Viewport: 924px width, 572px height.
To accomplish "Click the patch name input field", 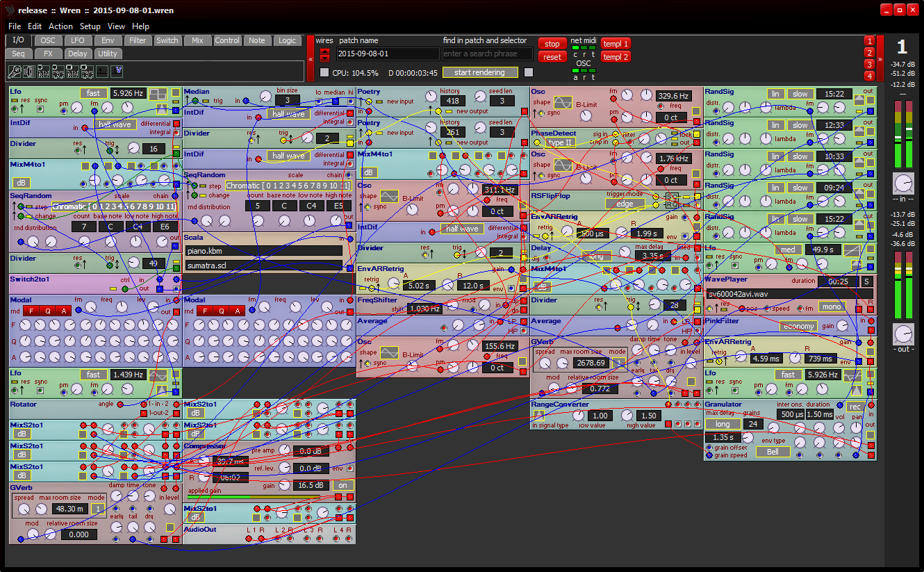I will 388,54.
